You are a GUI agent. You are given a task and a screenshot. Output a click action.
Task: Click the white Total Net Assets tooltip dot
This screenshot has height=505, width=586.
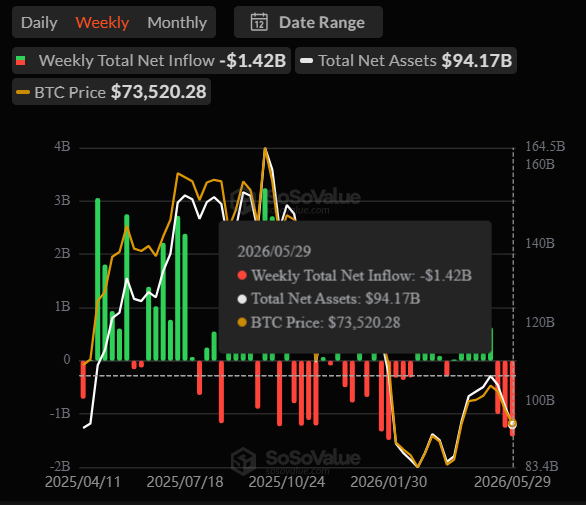click(x=242, y=299)
